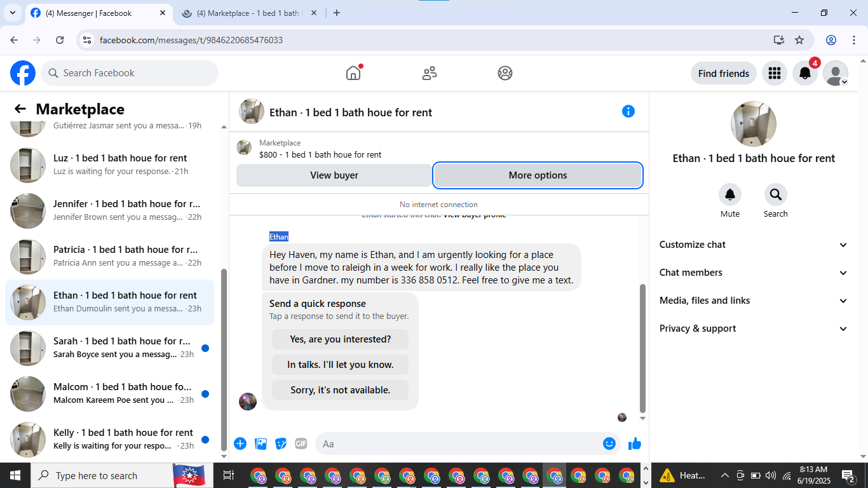Reply with "Sorry, it's not available."
The width and height of the screenshot is (868, 488).
(340, 390)
